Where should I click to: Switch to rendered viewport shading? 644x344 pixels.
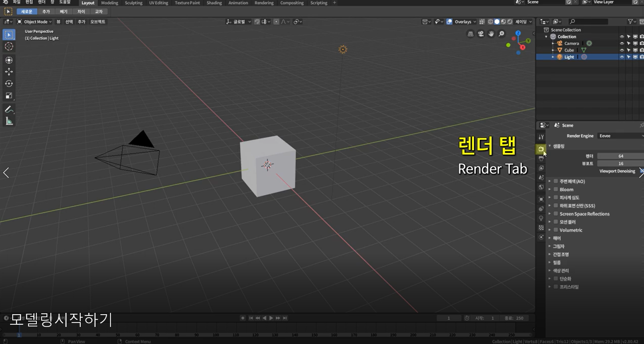coord(510,21)
